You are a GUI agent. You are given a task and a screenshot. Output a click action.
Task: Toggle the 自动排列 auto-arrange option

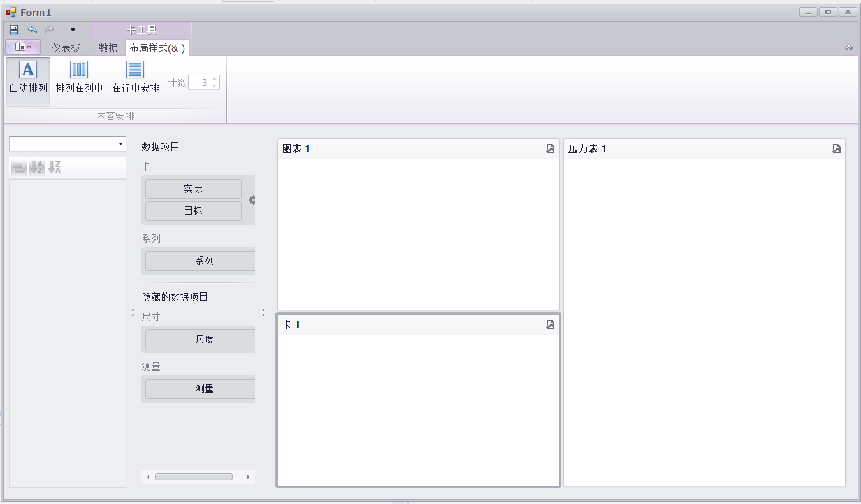[x=28, y=78]
